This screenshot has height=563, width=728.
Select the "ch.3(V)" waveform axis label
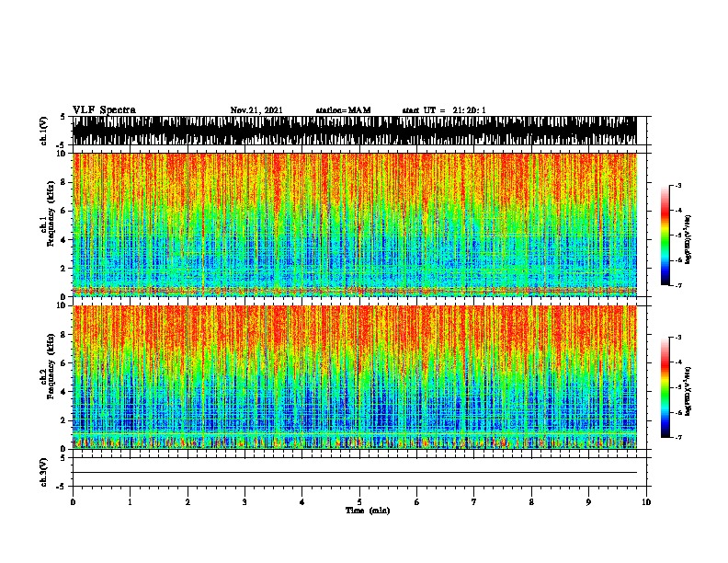coord(43,473)
